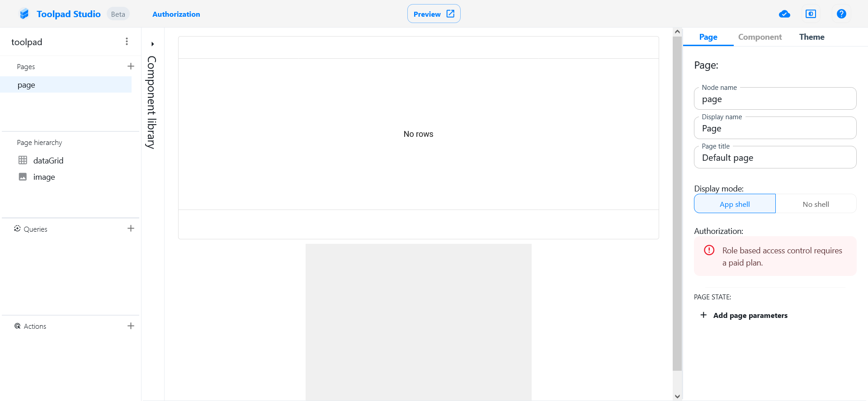Click the error icon in Authorization alert

709,250
